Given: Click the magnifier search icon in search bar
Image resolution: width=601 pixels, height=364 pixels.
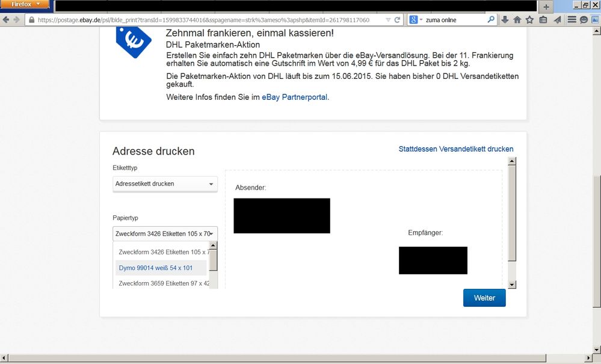Looking at the screenshot, I should point(491,20).
